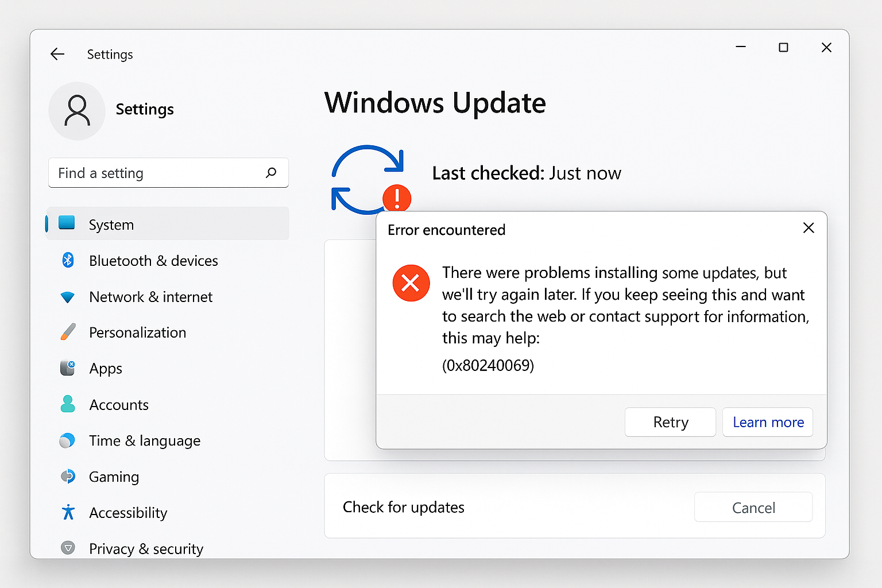The image size is (882, 588).
Task: Open Privacy & security shield icon
Action: (67, 548)
